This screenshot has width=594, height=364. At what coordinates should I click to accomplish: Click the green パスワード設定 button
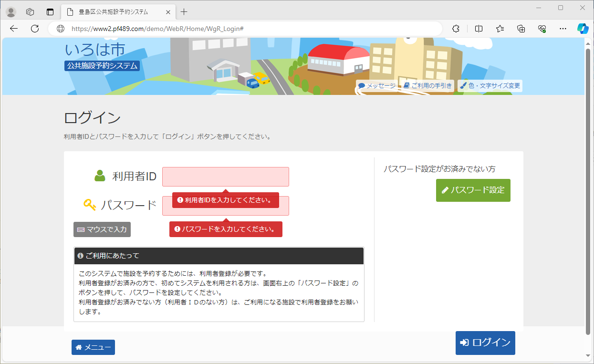[473, 190]
